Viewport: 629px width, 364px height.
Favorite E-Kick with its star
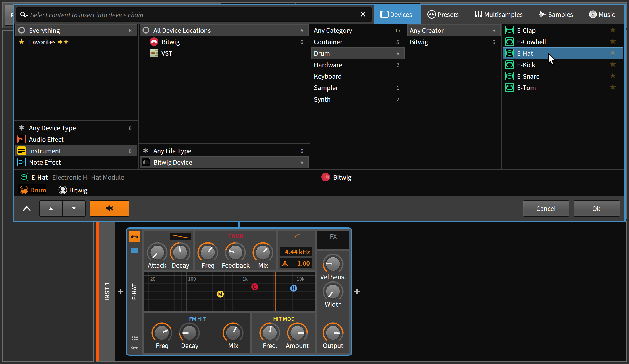click(x=613, y=64)
